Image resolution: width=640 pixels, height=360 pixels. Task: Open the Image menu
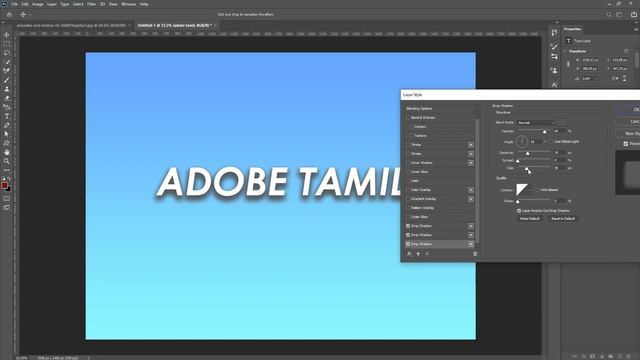(38, 4)
